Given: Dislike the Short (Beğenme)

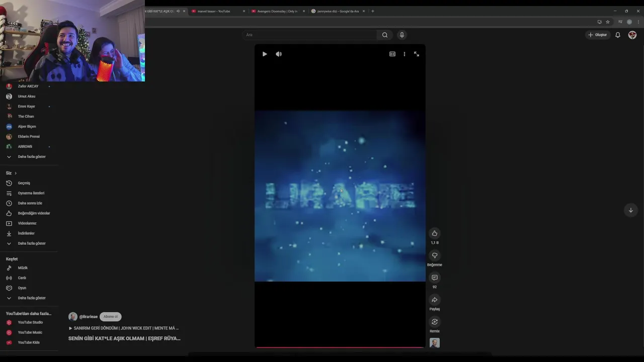Looking at the screenshot, I should pyautogui.click(x=435, y=255).
